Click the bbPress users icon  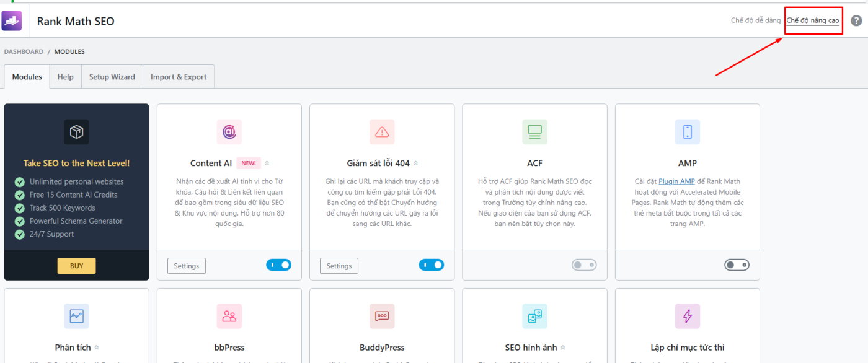(x=229, y=316)
